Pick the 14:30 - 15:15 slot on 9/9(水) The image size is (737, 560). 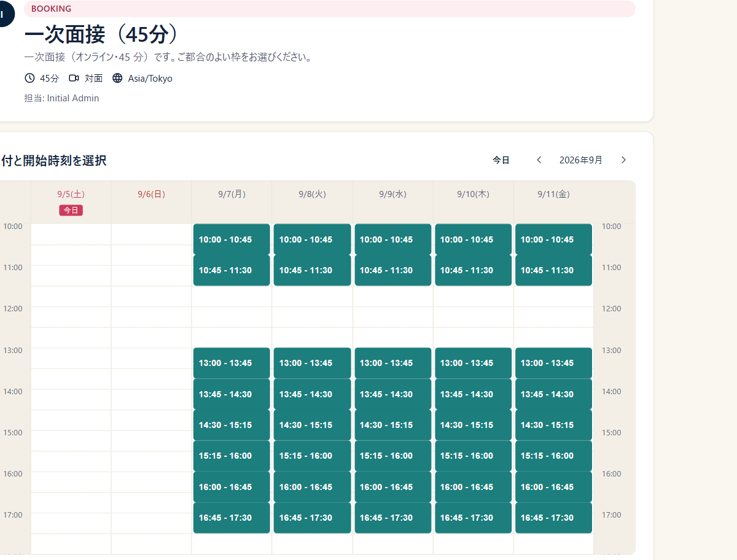click(x=393, y=425)
